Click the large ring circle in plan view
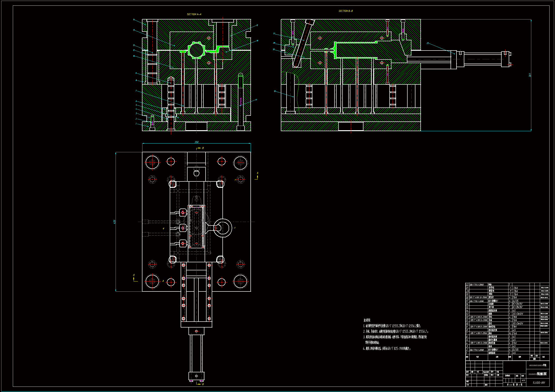This screenshot has height=392, width=555. point(223,228)
